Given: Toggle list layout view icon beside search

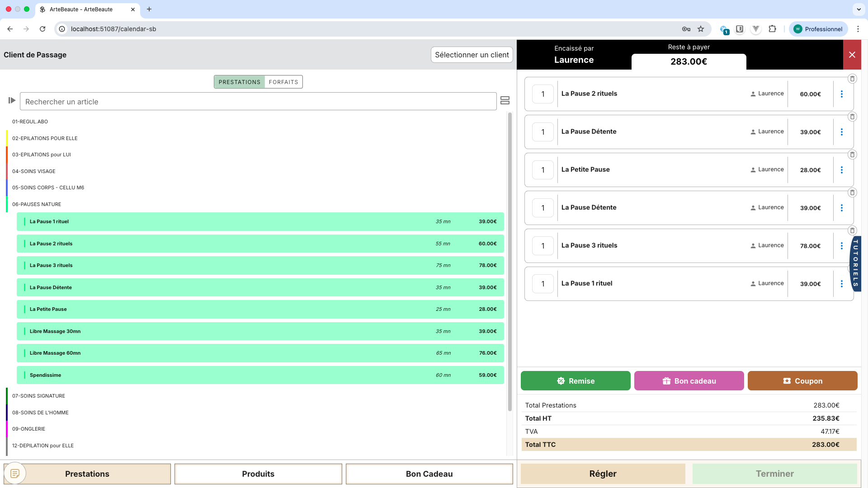Looking at the screenshot, I should pyautogui.click(x=505, y=100).
